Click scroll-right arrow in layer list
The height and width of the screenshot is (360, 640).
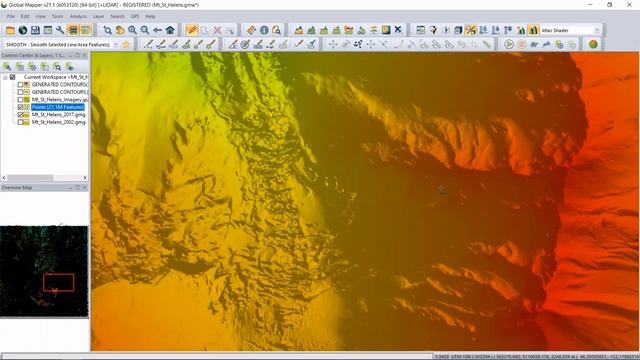pos(85,178)
